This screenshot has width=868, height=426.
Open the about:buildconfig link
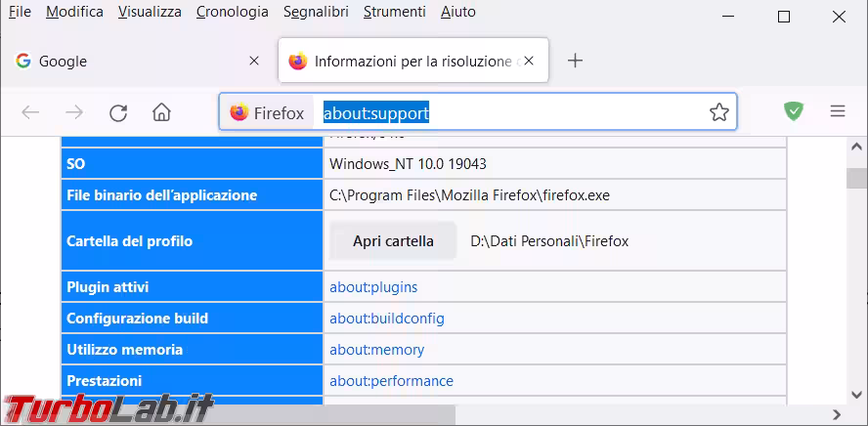point(386,319)
